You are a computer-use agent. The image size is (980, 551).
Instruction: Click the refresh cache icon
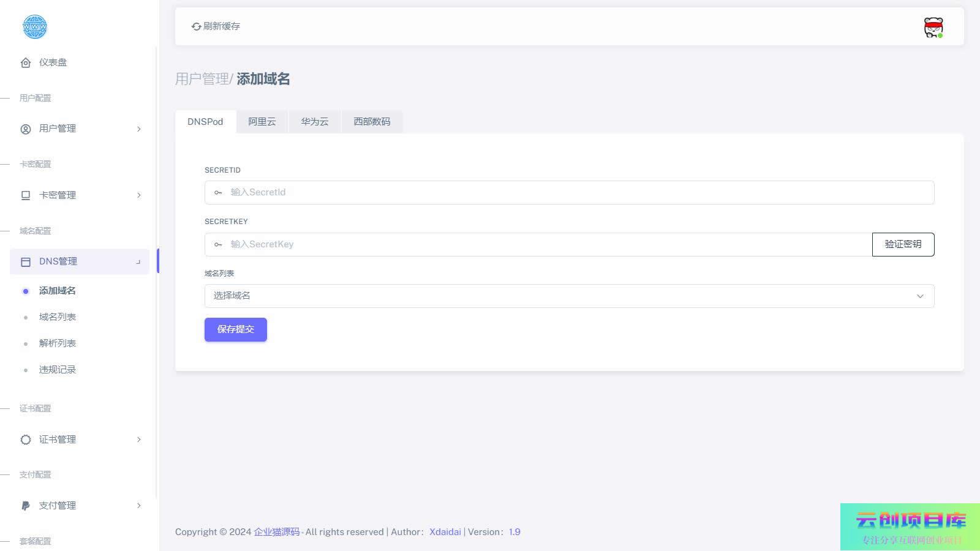point(196,26)
